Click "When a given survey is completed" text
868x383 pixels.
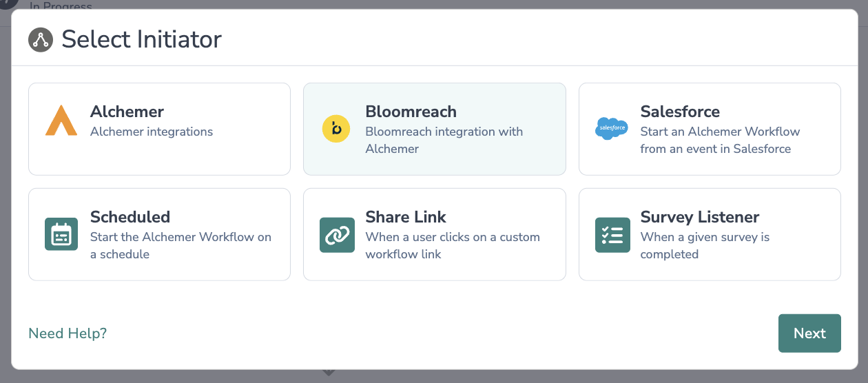coord(704,245)
